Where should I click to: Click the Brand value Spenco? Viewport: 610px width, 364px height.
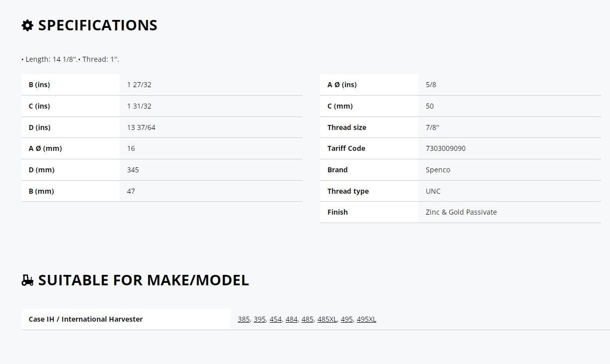point(438,170)
